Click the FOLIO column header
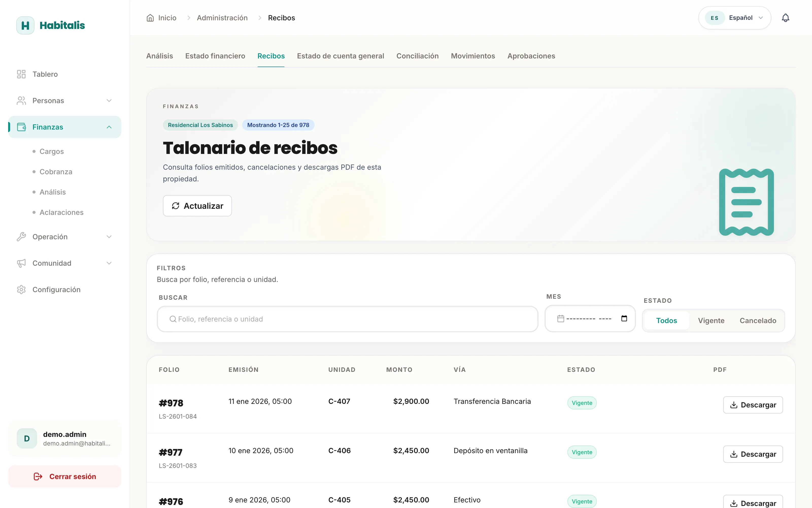Image resolution: width=812 pixels, height=508 pixels. (x=169, y=370)
